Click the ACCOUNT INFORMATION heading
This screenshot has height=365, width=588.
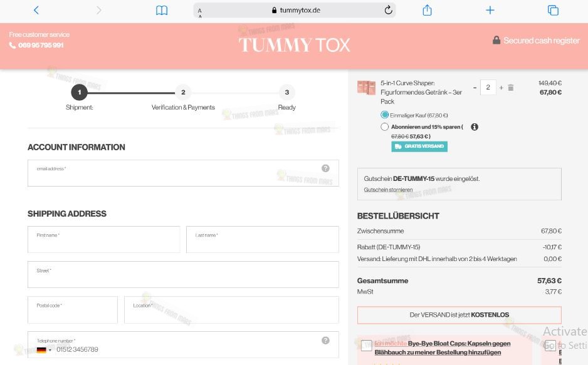click(76, 147)
